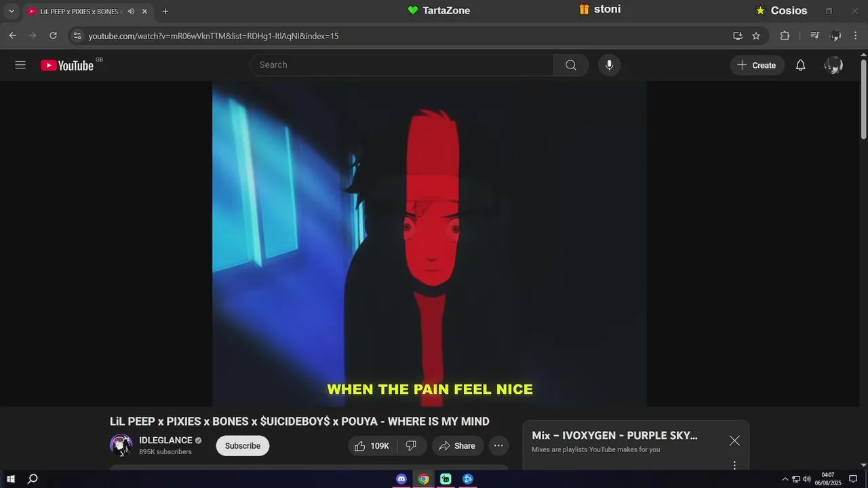Open the media controls icon in Chrome toolbar
The image size is (868, 488).
(x=815, y=36)
